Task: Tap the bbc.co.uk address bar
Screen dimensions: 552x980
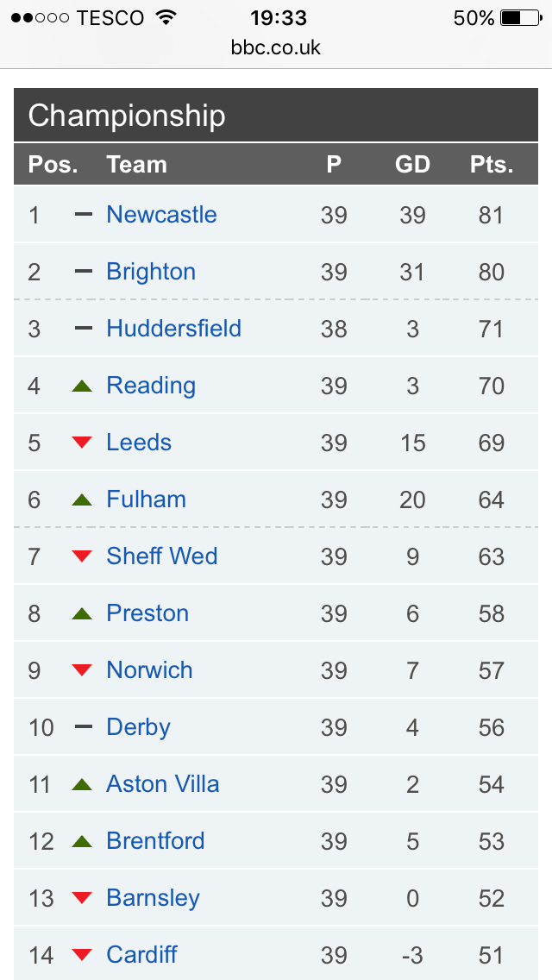Action: click(x=276, y=47)
